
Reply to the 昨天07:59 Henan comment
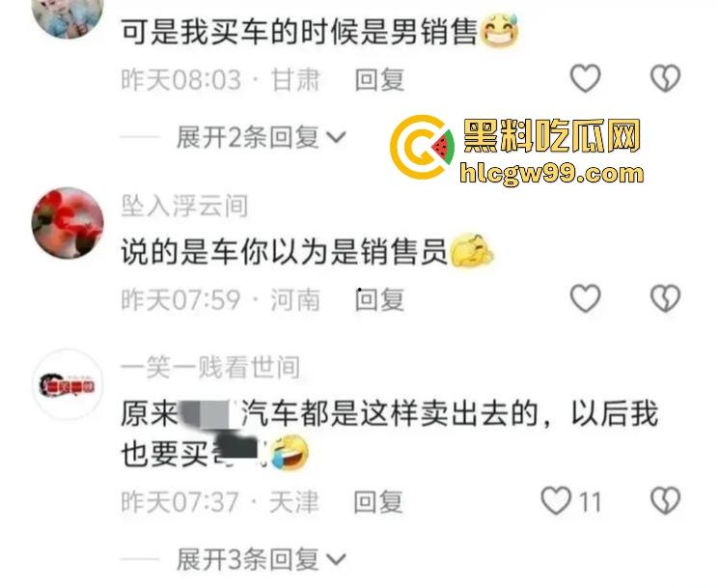(x=379, y=300)
